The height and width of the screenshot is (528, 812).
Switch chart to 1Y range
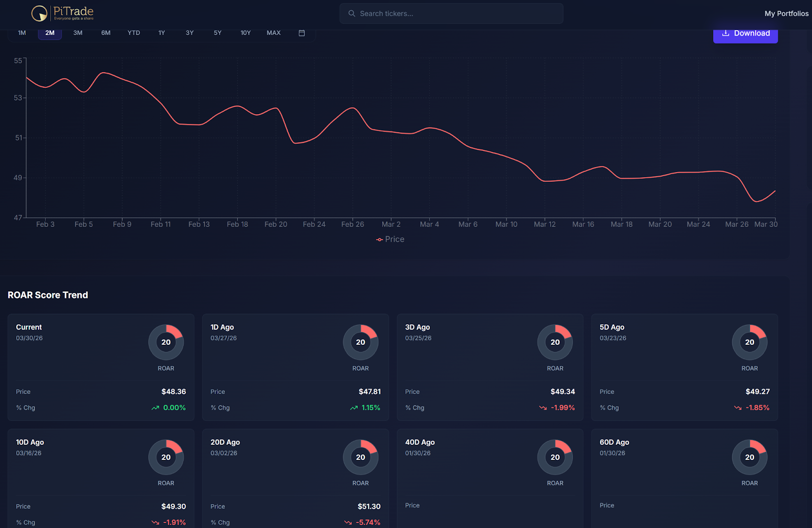pos(161,33)
